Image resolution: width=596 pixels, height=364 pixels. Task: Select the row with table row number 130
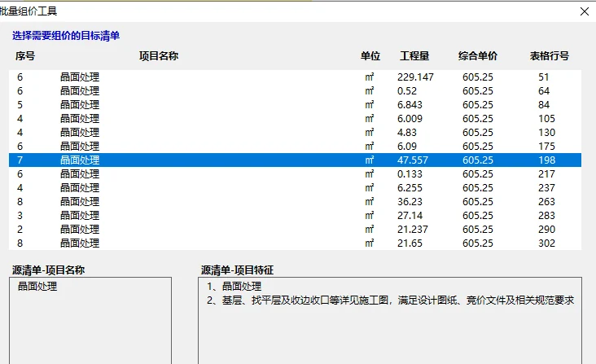coord(295,132)
